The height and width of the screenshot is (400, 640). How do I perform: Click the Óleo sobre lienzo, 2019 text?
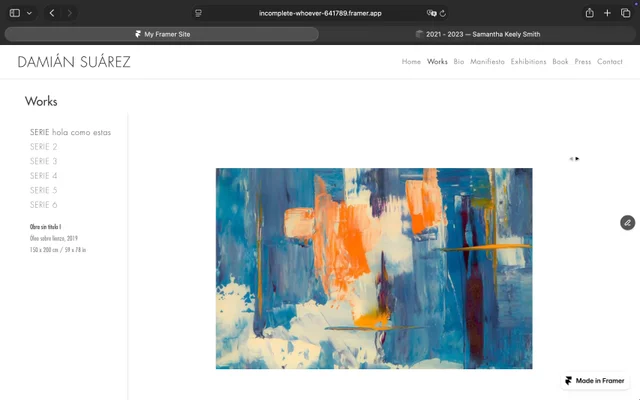[53, 238]
